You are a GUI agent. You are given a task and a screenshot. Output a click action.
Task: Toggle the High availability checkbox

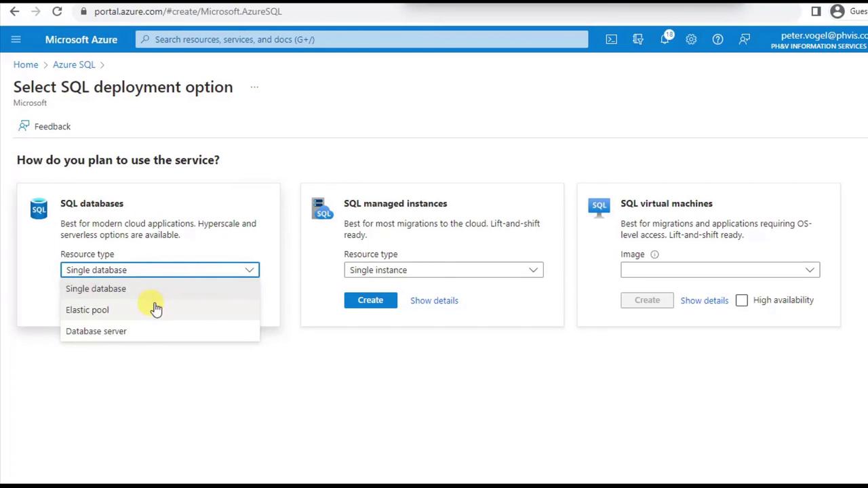(742, 300)
